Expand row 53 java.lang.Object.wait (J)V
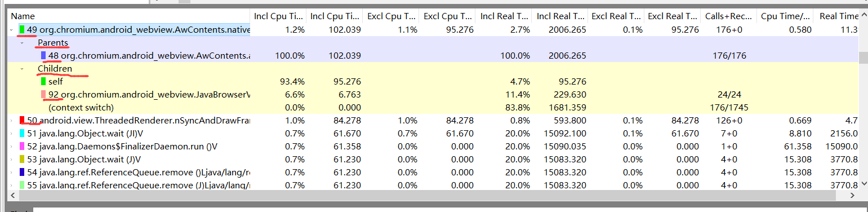The width and height of the screenshot is (868, 212). 12,160
